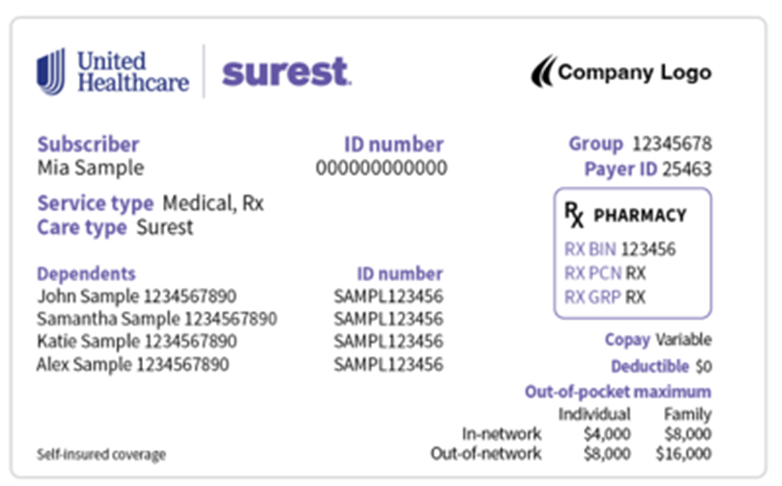Click the subscriber ID number 000000000000
This screenshot has height=486, width=782.
point(381,168)
